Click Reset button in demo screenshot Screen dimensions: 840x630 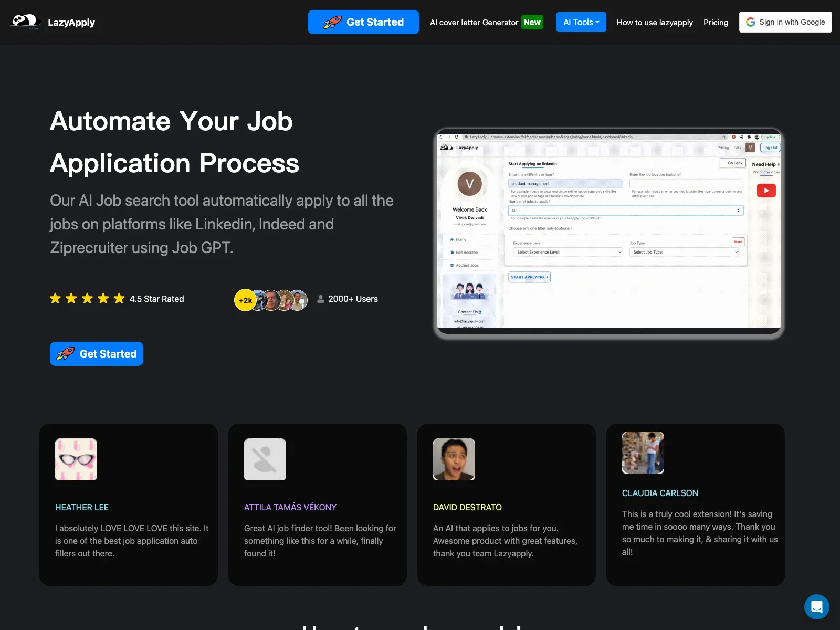click(x=738, y=242)
